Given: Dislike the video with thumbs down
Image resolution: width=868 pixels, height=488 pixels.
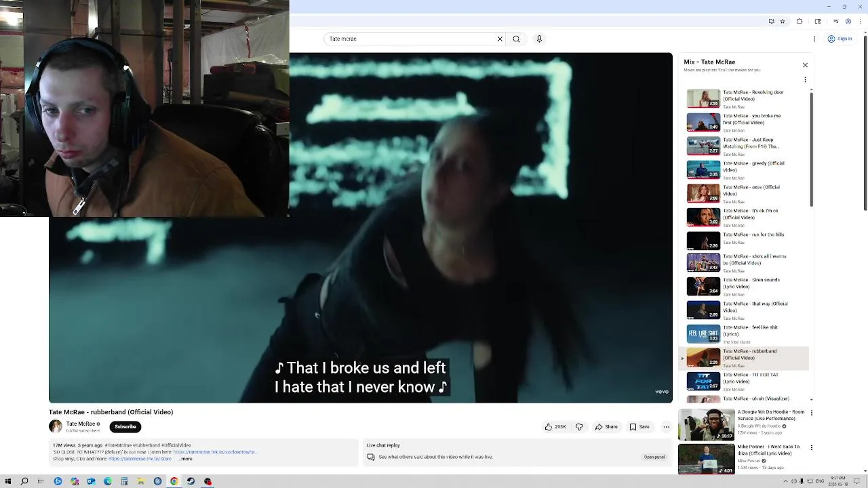Looking at the screenshot, I should (x=579, y=426).
